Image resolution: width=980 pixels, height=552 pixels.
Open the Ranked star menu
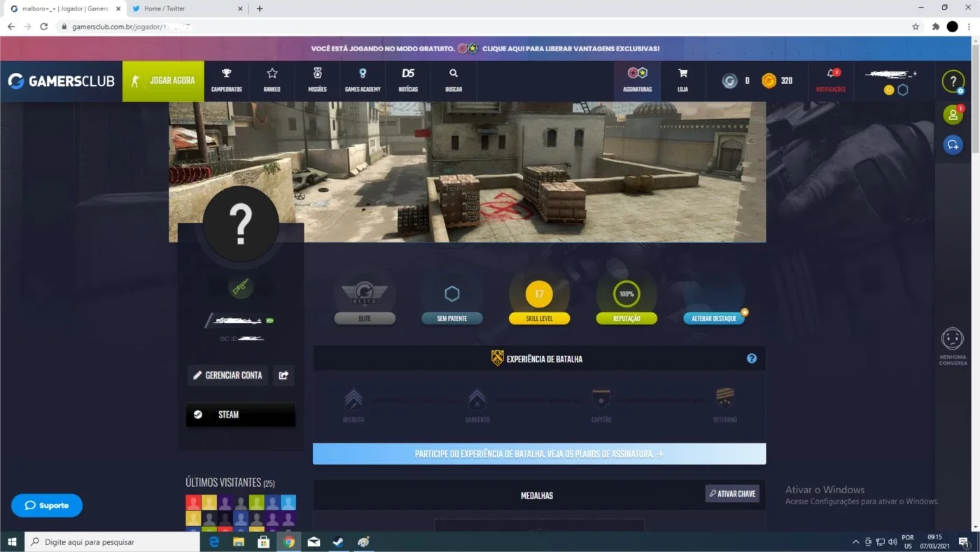[272, 81]
